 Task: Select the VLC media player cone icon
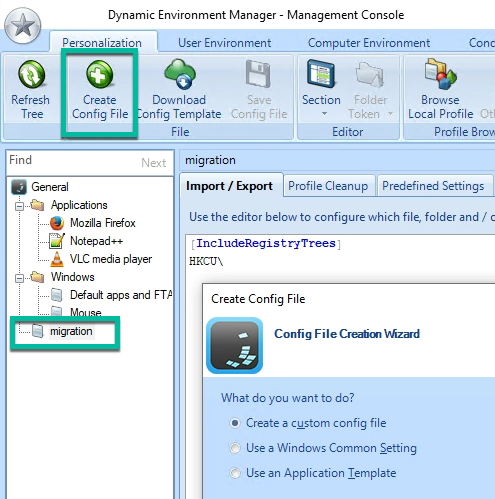(x=57, y=259)
